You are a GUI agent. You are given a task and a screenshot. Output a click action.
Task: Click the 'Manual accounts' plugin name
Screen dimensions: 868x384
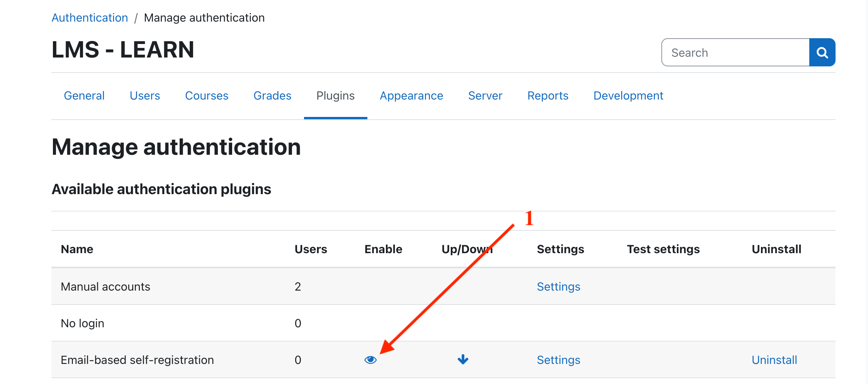(105, 287)
